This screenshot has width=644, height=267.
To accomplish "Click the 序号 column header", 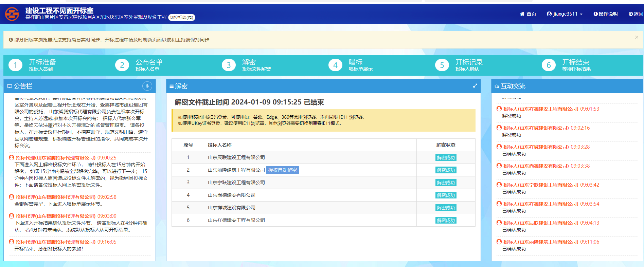I will (x=188, y=145).
